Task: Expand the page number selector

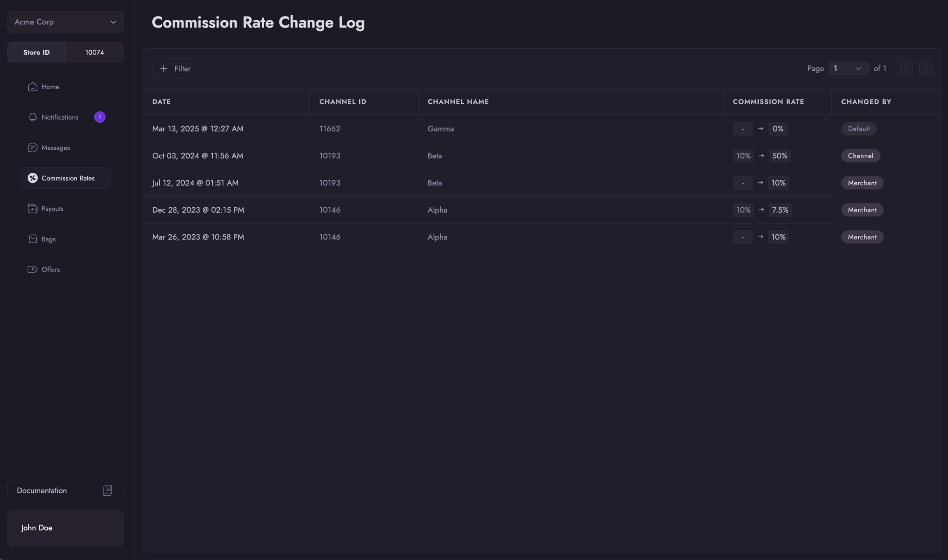Action: [848, 69]
